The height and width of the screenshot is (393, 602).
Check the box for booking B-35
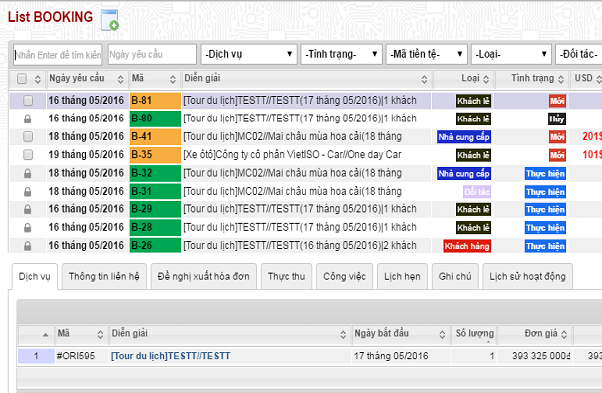click(x=28, y=155)
